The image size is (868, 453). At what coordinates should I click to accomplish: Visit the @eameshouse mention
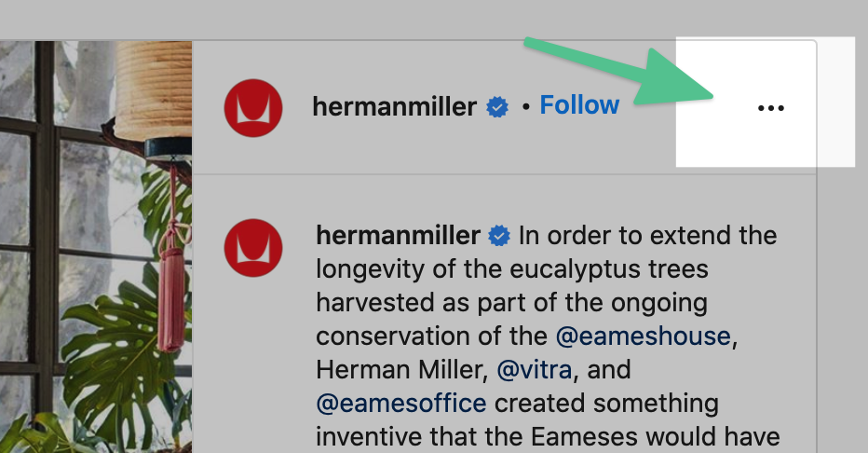(x=644, y=336)
